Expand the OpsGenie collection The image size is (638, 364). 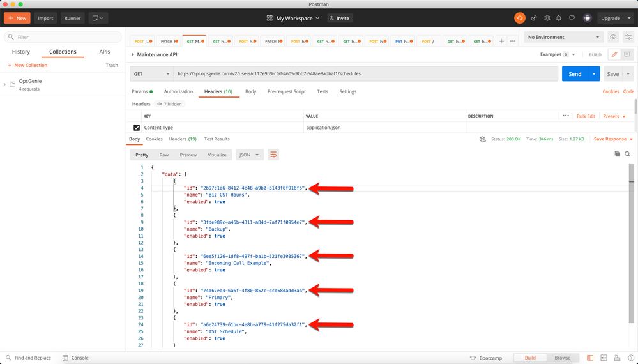(4, 84)
